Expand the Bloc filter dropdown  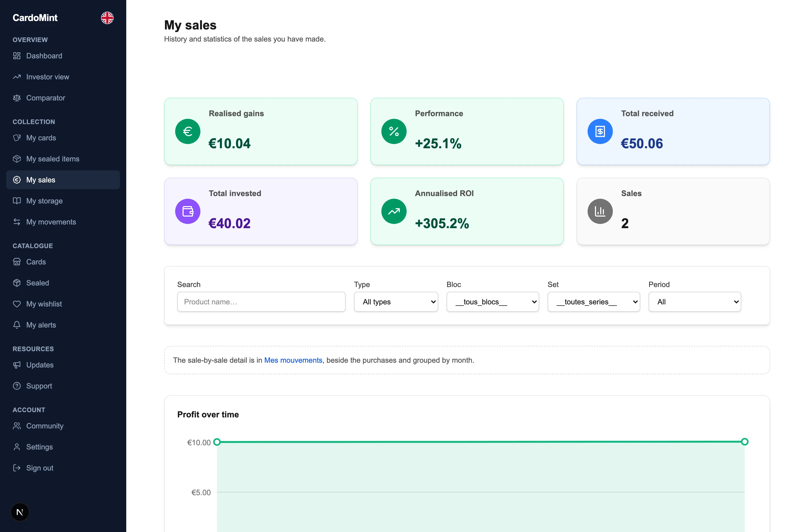point(492,301)
